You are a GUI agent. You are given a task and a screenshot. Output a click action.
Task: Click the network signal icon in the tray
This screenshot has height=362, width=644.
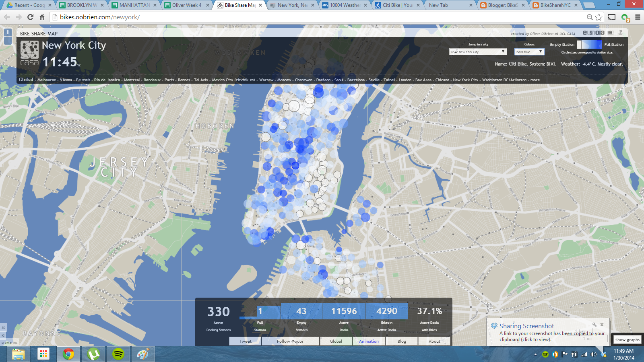[584, 354]
